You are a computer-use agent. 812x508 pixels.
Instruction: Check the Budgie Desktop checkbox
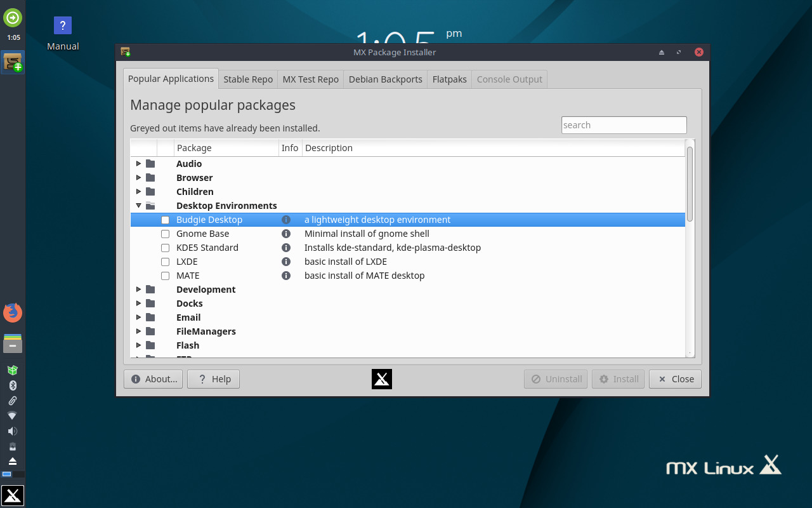tap(165, 220)
